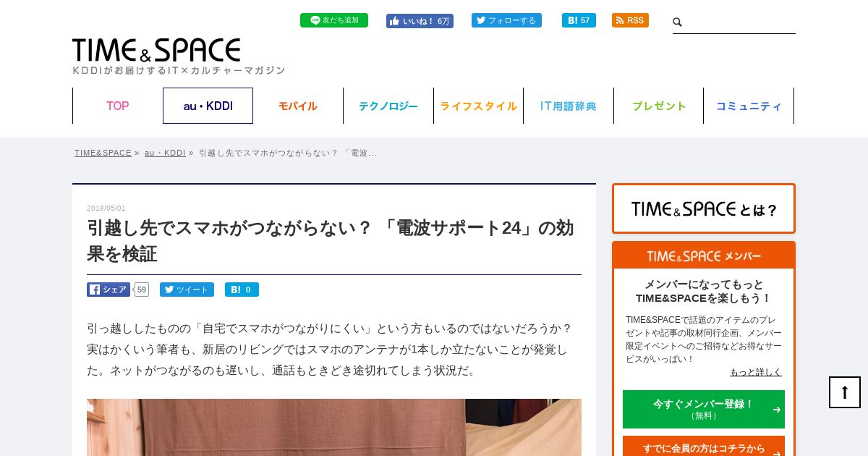The width and height of the screenshot is (868, 456).
Task: Open the コミュニティ navigation tab
Action: (749, 106)
